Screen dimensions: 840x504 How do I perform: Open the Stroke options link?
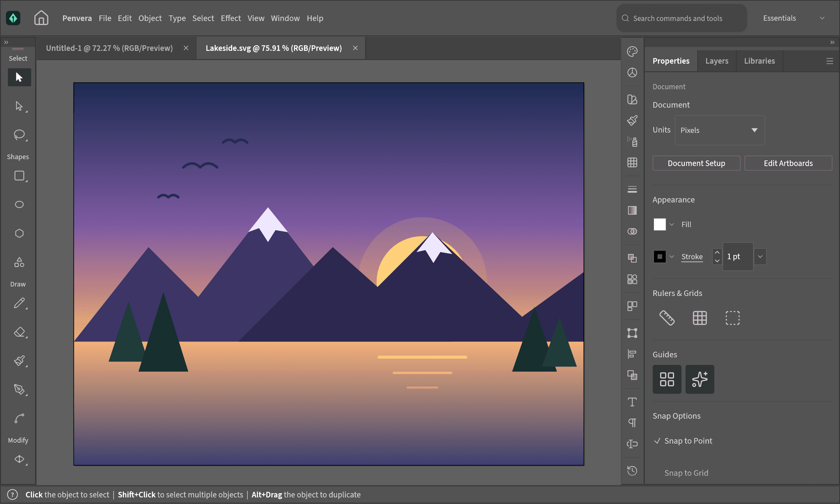click(692, 257)
